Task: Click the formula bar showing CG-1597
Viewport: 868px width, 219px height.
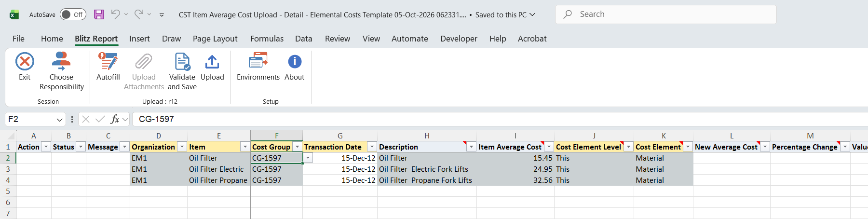Action: pyautogui.click(x=501, y=119)
